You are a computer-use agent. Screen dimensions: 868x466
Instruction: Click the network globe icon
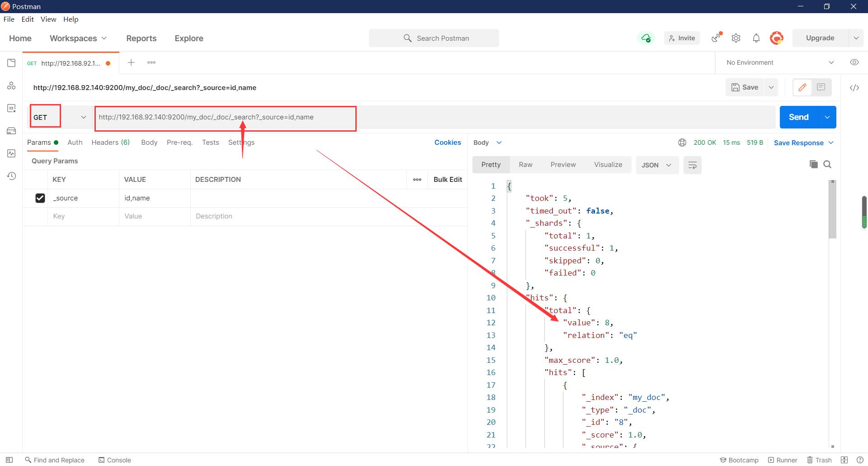click(682, 143)
